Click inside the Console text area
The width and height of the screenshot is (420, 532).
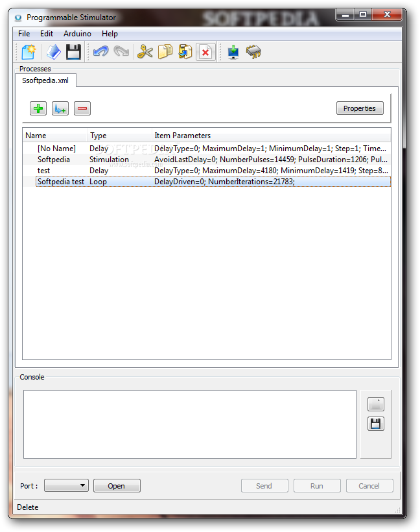189,424
